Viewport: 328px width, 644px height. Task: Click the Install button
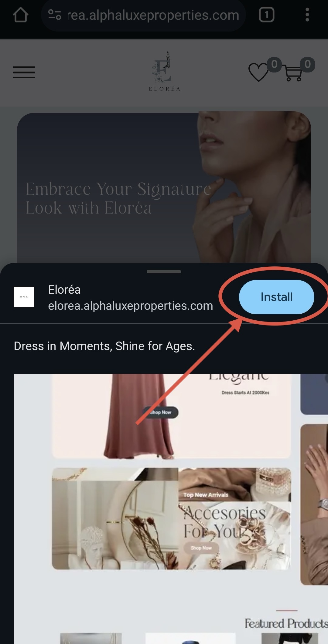tap(276, 297)
